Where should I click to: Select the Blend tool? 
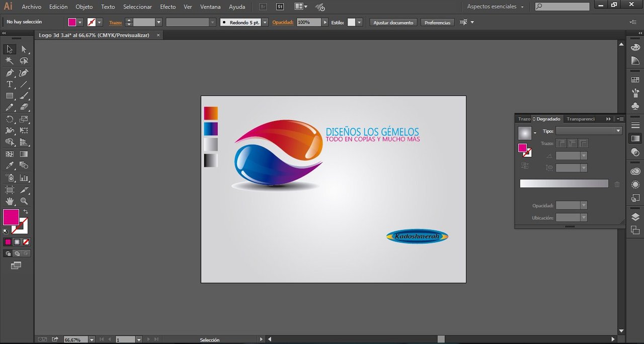(24, 165)
